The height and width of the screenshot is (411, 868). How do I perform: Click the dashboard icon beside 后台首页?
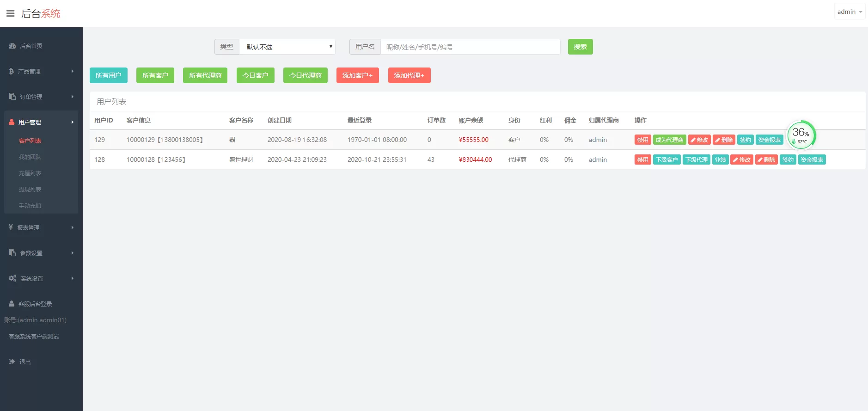(12, 46)
